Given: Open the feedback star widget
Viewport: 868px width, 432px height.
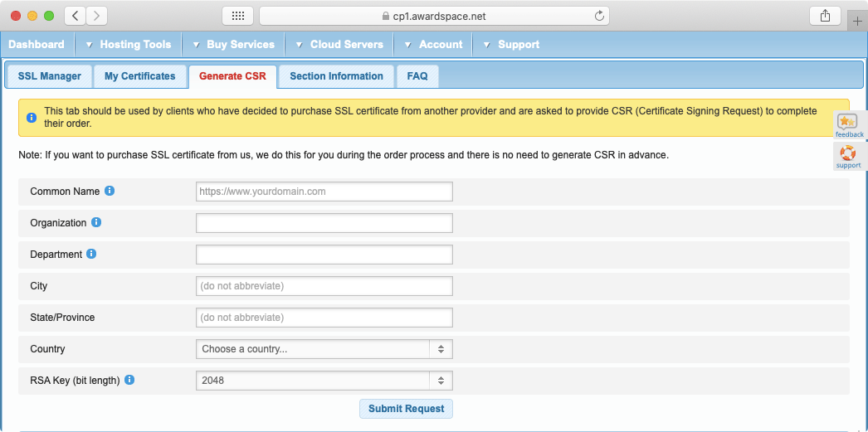Looking at the screenshot, I should click(x=849, y=124).
